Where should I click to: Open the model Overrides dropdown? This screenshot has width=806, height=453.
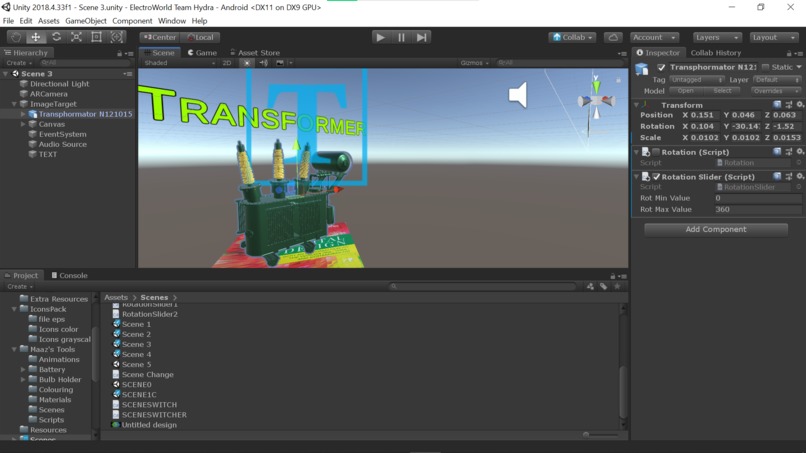[776, 91]
